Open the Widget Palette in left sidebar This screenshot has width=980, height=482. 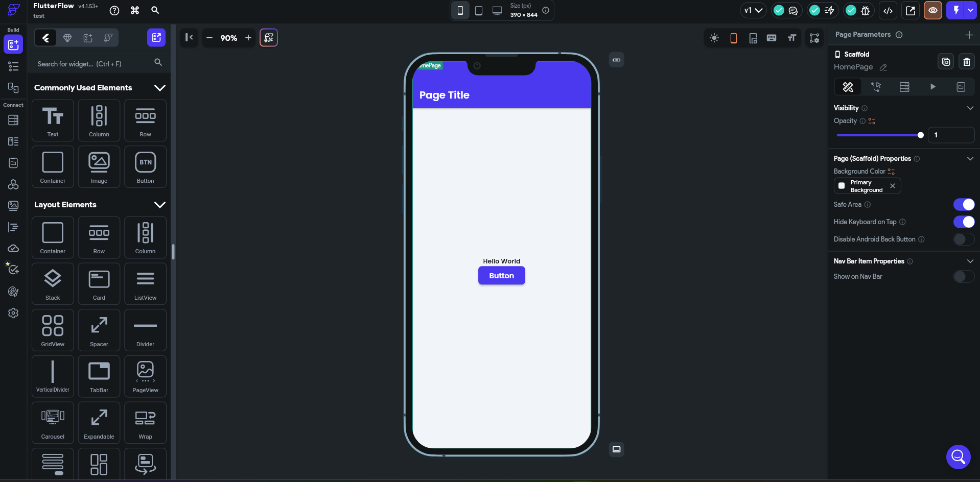click(13, 44)
